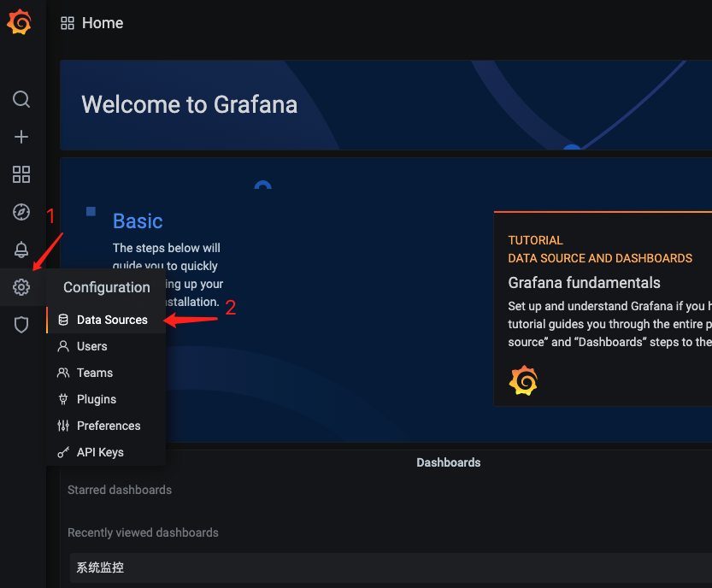Image resolution: width=712 pixels, height=588 pixels.
Task: Click the Basic heading
Action: (x=138, y=221)
